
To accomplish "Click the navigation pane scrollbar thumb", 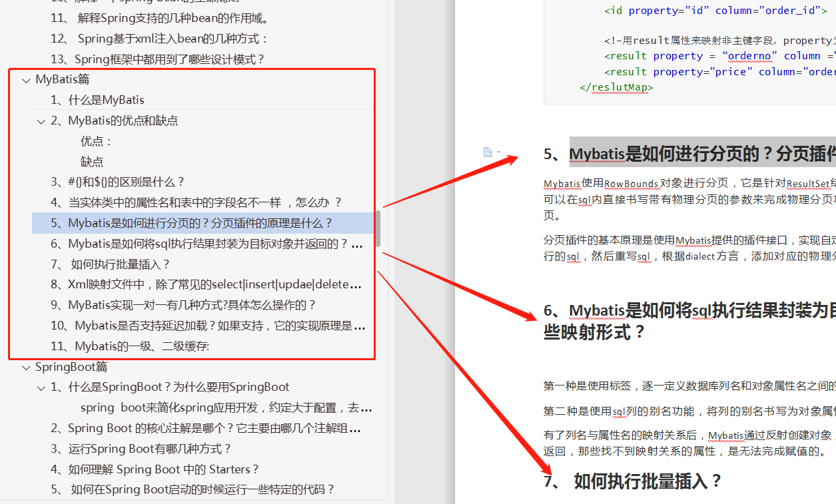I will (378, 228).
